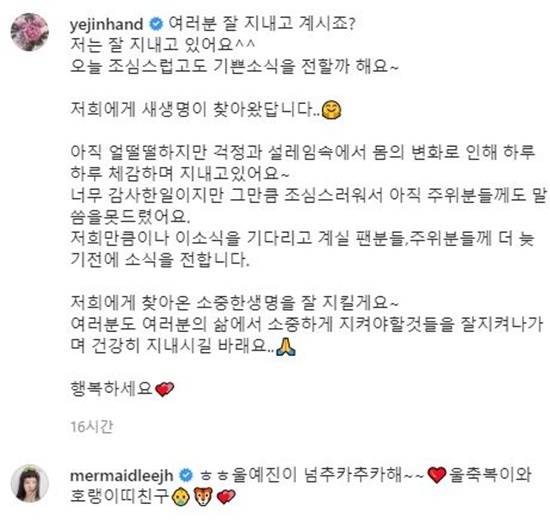Screen dimensions: 550x523
Task: Click the line starting 오늘 조심스럽고도
Action: (x=234, y=66)
